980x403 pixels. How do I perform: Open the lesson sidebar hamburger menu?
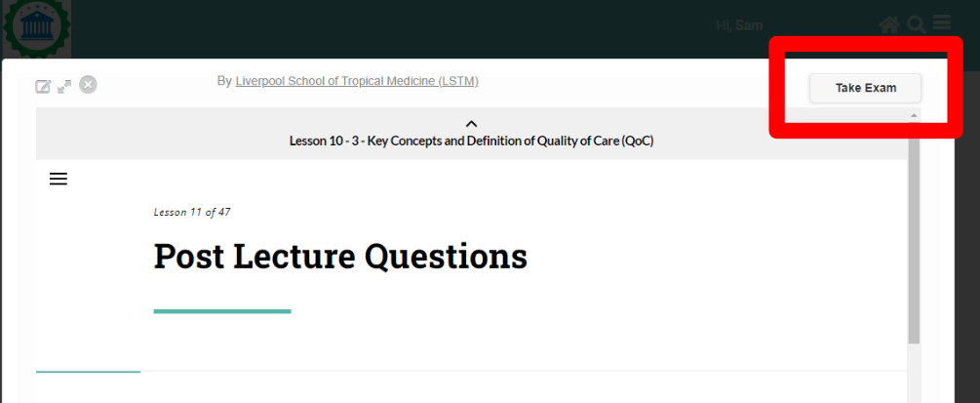59,179
